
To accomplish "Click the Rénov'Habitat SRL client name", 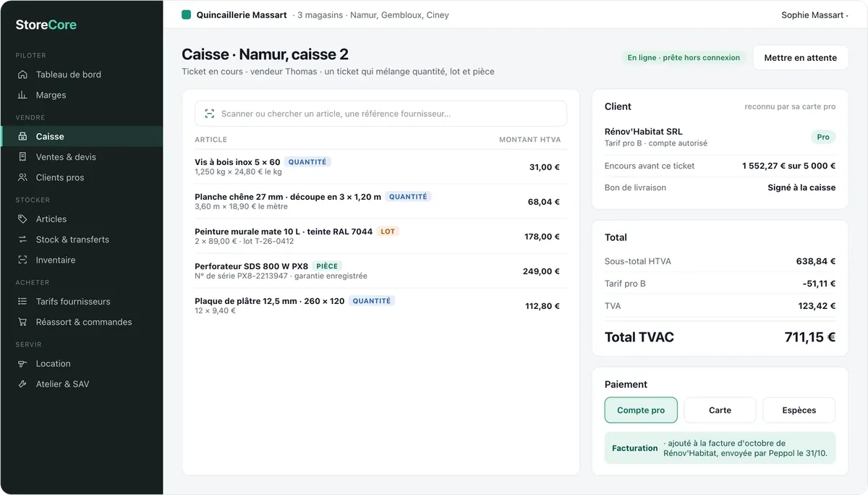I will [644, 132].
